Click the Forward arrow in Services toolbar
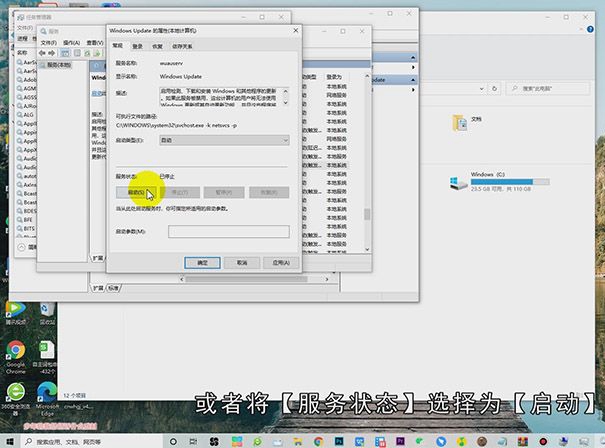Viewport: 605px width, 448px height. point(51,53)
